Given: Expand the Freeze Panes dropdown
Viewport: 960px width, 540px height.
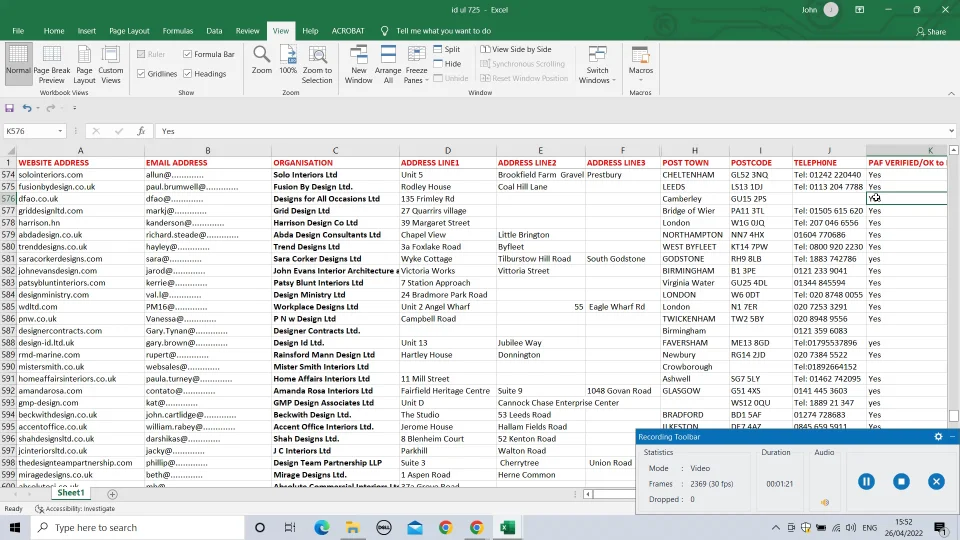Looking at the screenshot, I should click(417, 64).
